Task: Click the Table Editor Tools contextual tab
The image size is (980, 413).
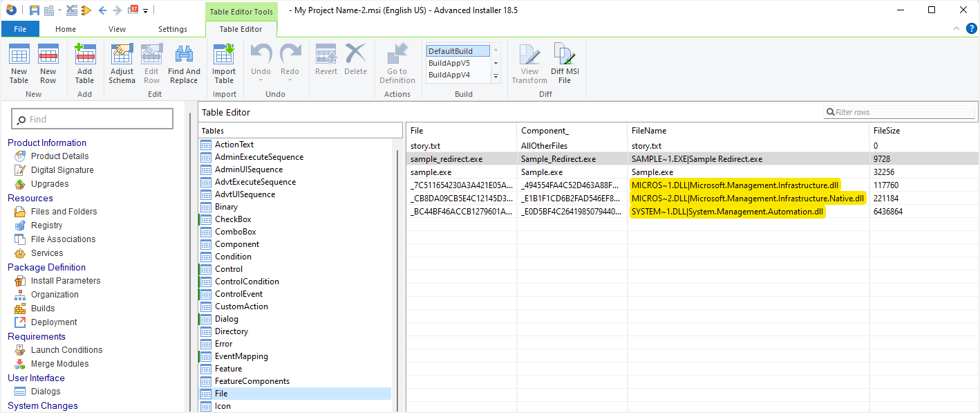Action: (x=241, y=11)
